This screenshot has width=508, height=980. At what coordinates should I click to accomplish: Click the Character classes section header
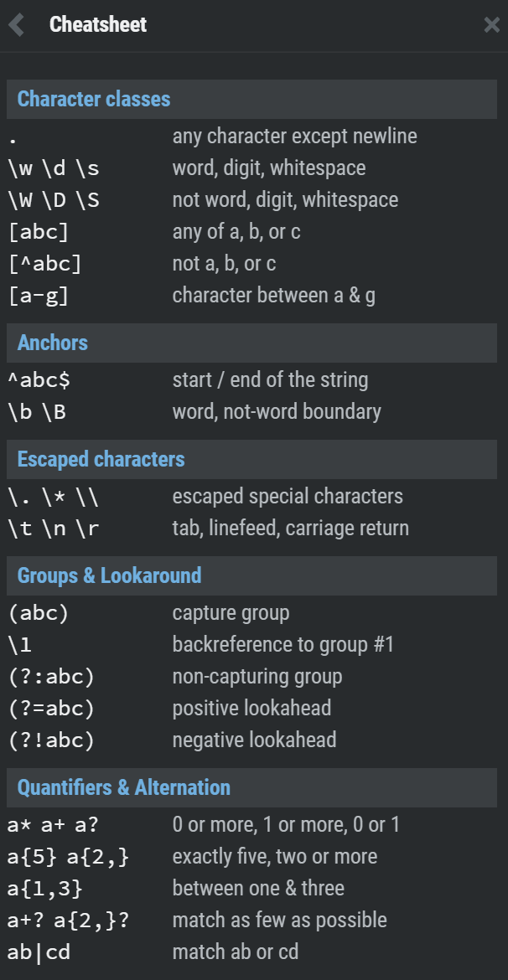94,99
